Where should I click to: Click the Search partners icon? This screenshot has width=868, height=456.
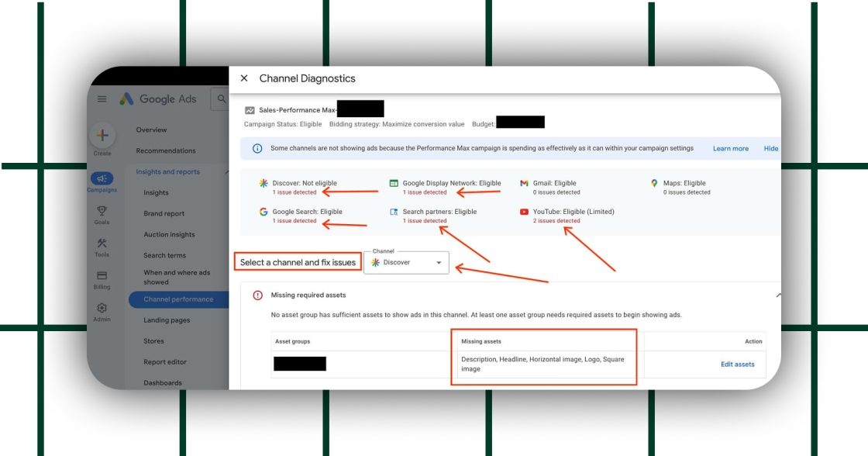click(x=394, y=212)
